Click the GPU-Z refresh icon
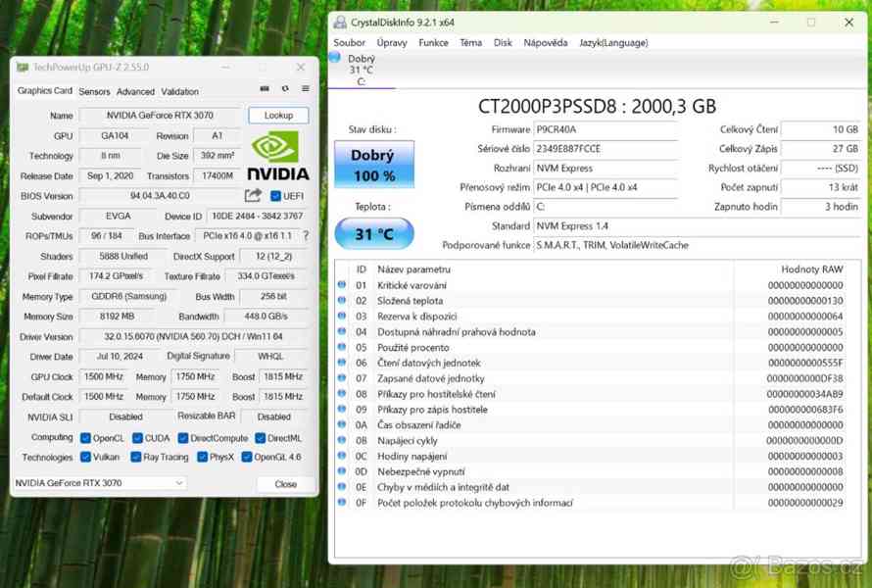Image resolution: width=872 pixels, height=588 pixels. click(285, 88)
